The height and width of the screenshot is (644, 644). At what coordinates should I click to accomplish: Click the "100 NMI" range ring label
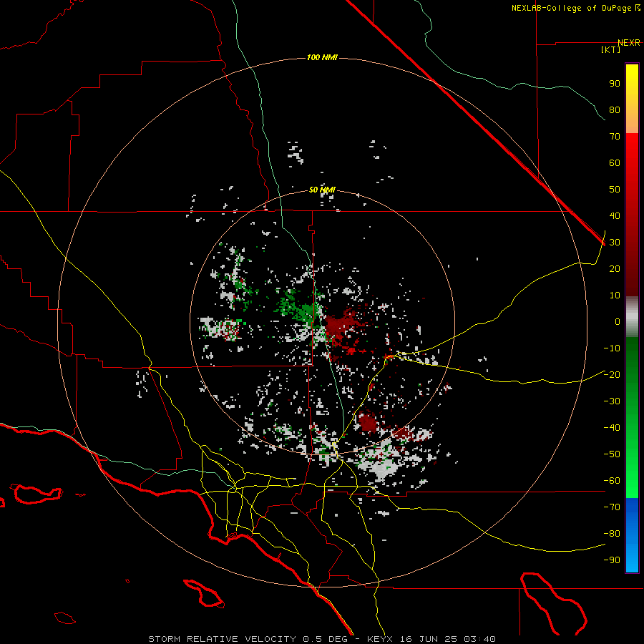click(322, 57)
